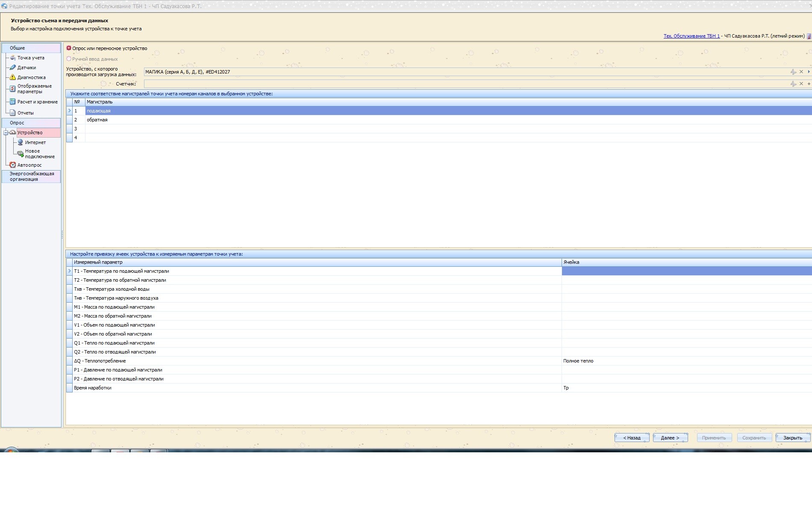The width and height of the screenshot is (812, 513).
Task: Go to the Диагностика warning section
Action: (31, 77)
